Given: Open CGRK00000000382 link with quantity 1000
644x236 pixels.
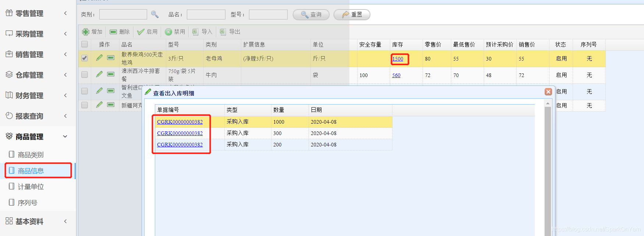Looking at the screenshot, I should (x=180, y=122).
